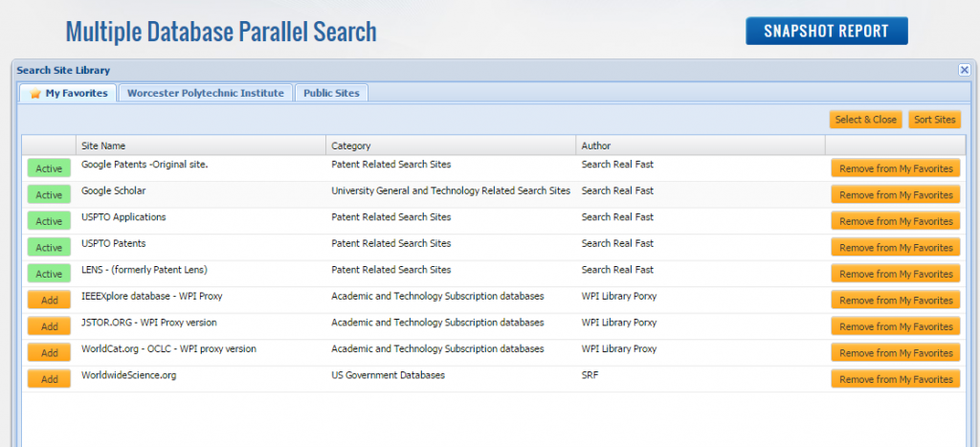Viewport: 980px width, 447px height.
Task: Toggle Active status for LENS site
Action: tap(49, 274)
